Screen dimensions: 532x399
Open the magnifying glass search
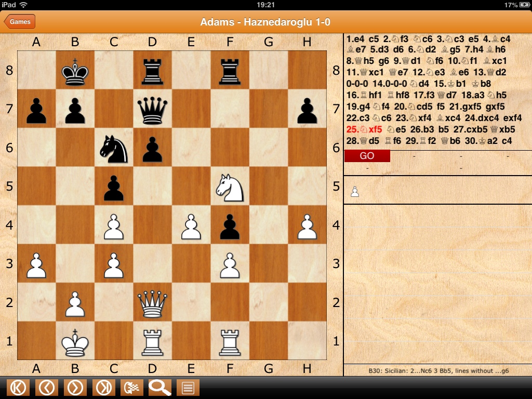[160, 388]
